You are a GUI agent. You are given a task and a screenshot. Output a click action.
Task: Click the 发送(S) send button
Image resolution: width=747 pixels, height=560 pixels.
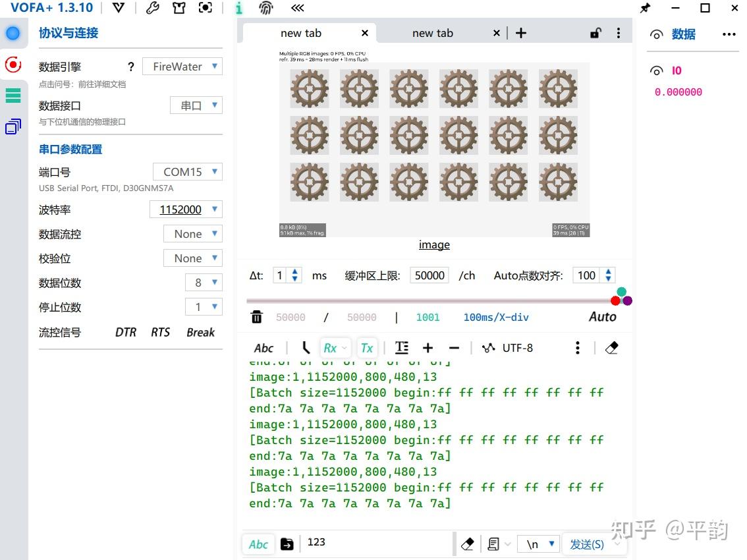(x=586, y=544)
